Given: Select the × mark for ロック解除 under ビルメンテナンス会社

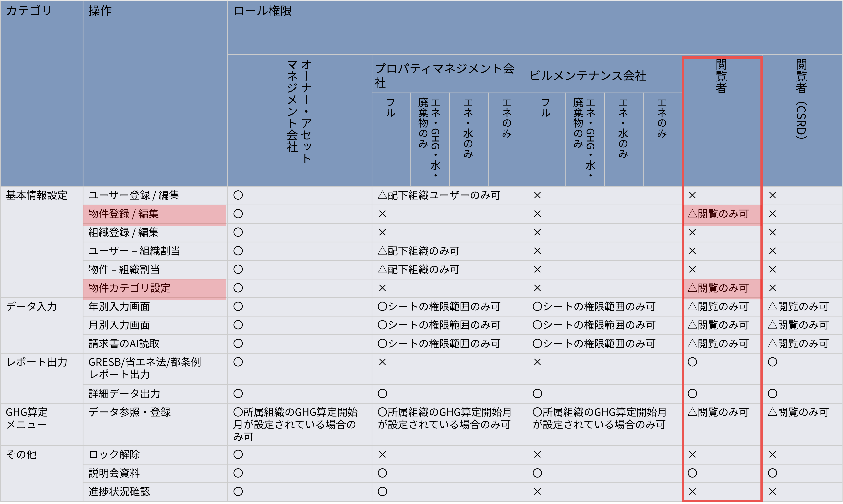Looking at the screenshot, I should [537, 454].
